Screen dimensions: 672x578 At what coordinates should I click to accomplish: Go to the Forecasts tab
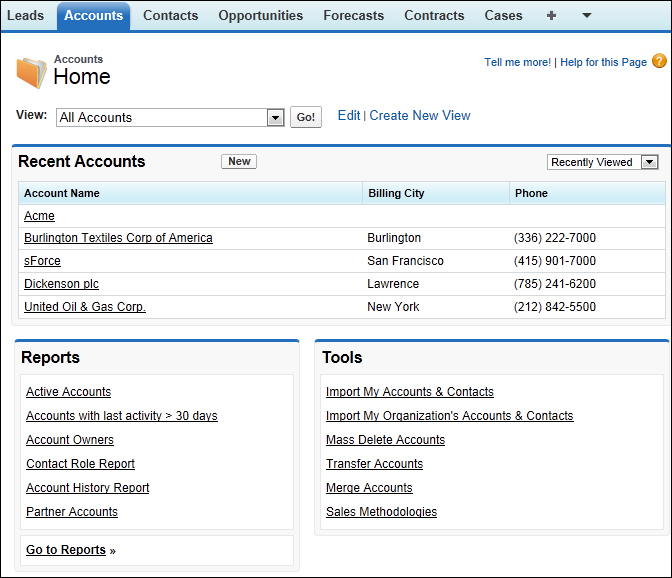[353, 15]
